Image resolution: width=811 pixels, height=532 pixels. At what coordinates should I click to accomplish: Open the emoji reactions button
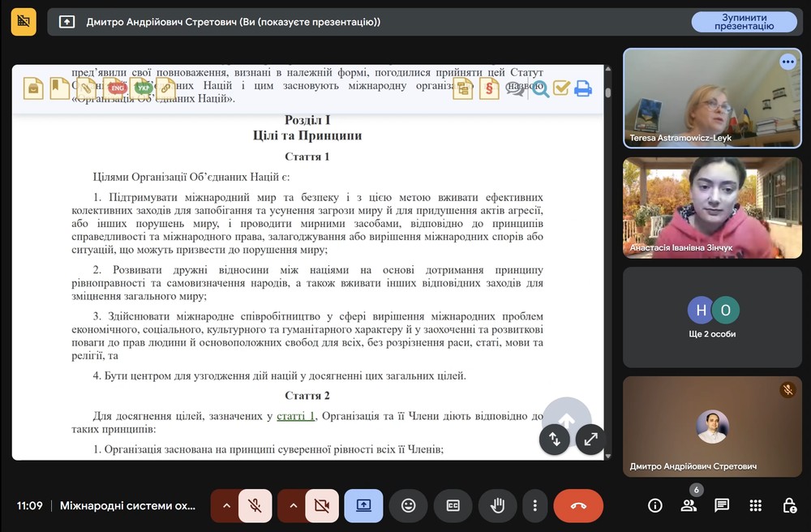pyautogui.click(x=408, y=505)
